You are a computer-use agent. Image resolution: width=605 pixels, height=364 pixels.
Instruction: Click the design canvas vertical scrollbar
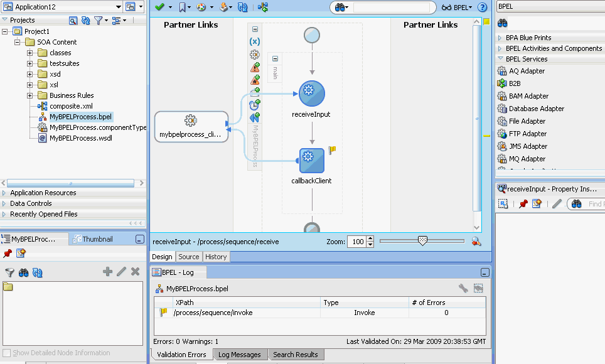point(477,119)
